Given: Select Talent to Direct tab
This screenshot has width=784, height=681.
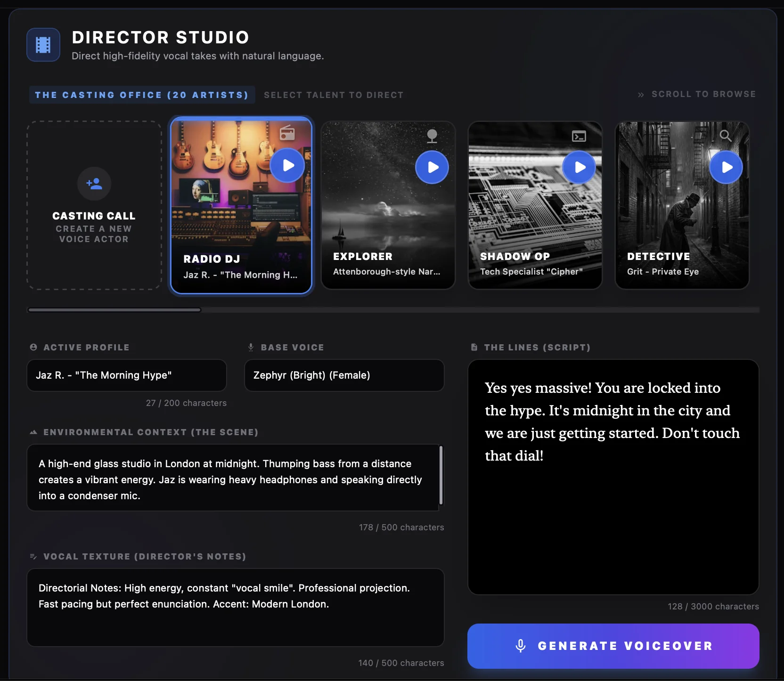Looking at the screenshot, I should pyautogui.click(x=334, y=95).
